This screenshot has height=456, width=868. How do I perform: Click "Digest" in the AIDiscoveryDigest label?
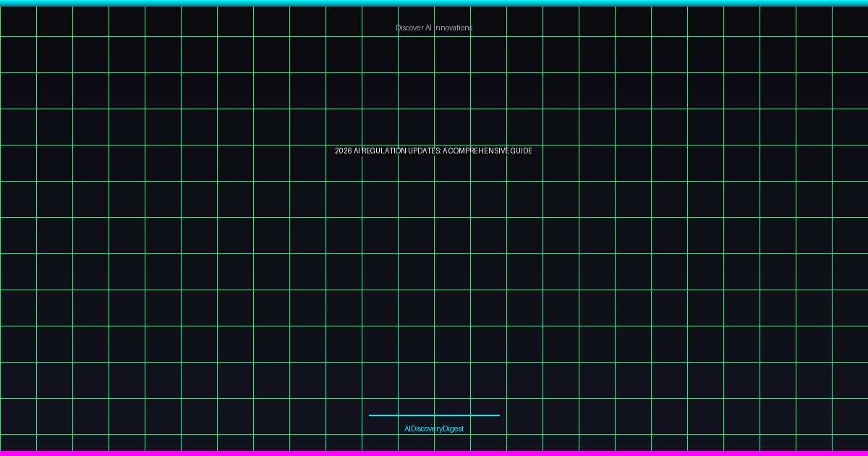454,429
